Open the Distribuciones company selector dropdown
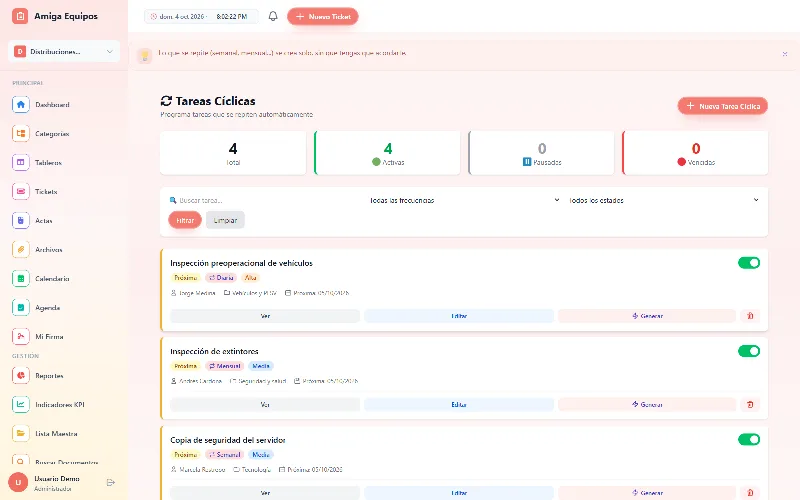 [64, 52]
